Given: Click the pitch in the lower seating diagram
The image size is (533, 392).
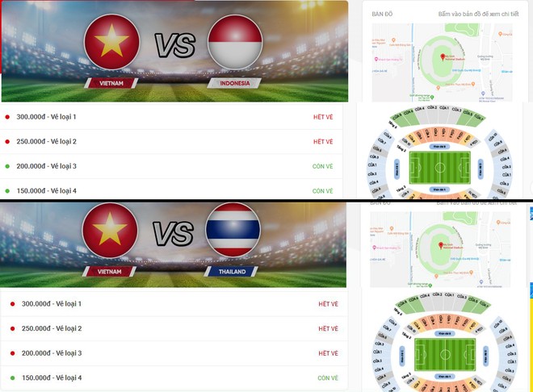Looking at the screenshot, I should click(445, 355).
